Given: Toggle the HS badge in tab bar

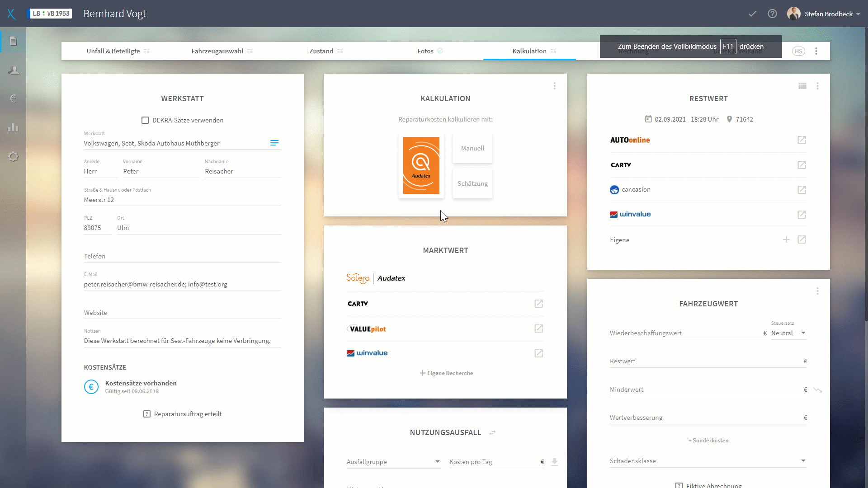Looking at the screenshot, I should (x=798, y=51).
